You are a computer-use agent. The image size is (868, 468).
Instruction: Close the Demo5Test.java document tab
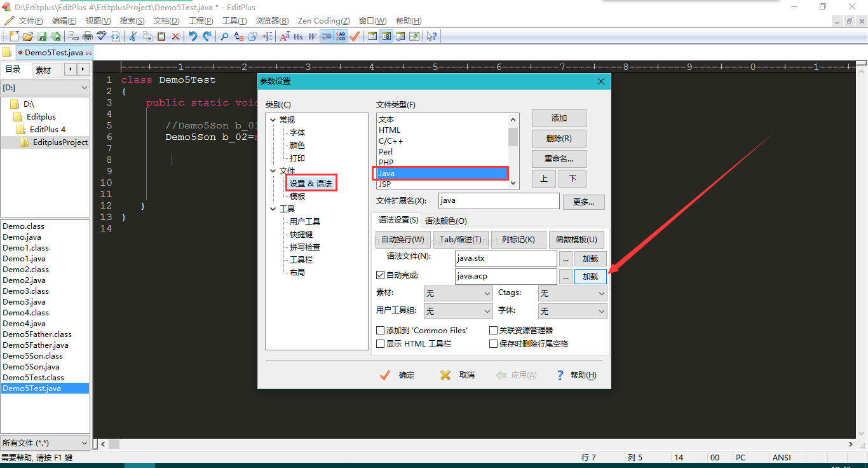coord(88,53)
